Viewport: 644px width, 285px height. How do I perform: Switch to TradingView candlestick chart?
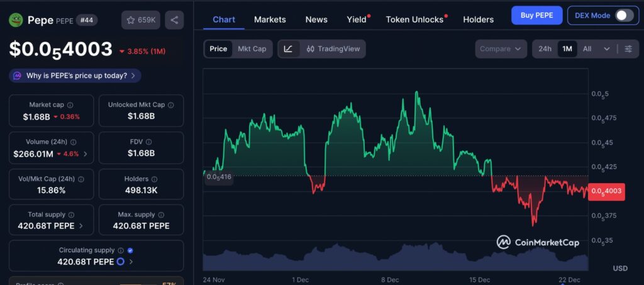click(333, 49)
